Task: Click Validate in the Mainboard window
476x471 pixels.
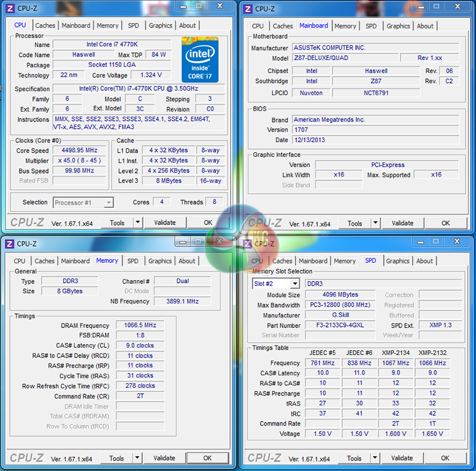Action: [x=402, y=223]
